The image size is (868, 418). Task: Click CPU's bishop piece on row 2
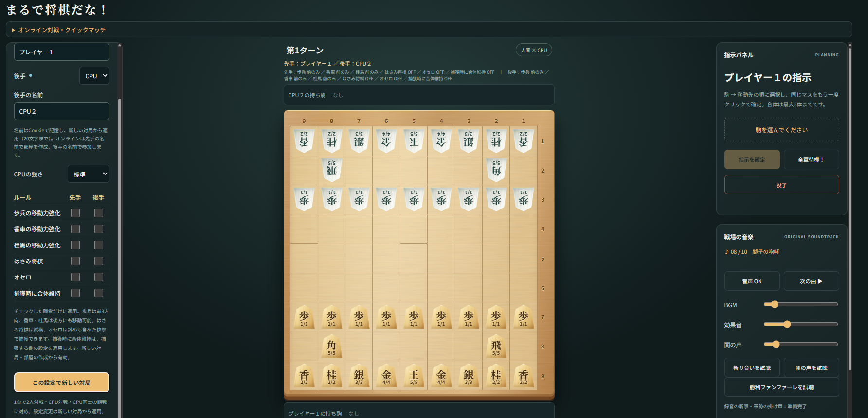[496, 170]
